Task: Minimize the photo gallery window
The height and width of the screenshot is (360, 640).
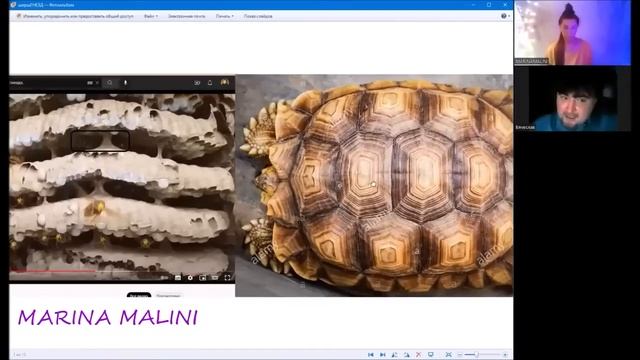Action: click(473, 4)
